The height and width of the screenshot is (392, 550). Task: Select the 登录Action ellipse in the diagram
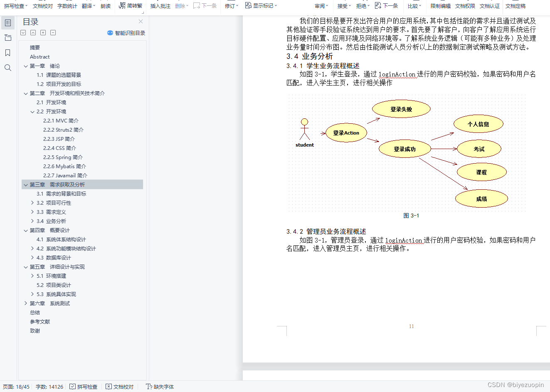point(346,133)
